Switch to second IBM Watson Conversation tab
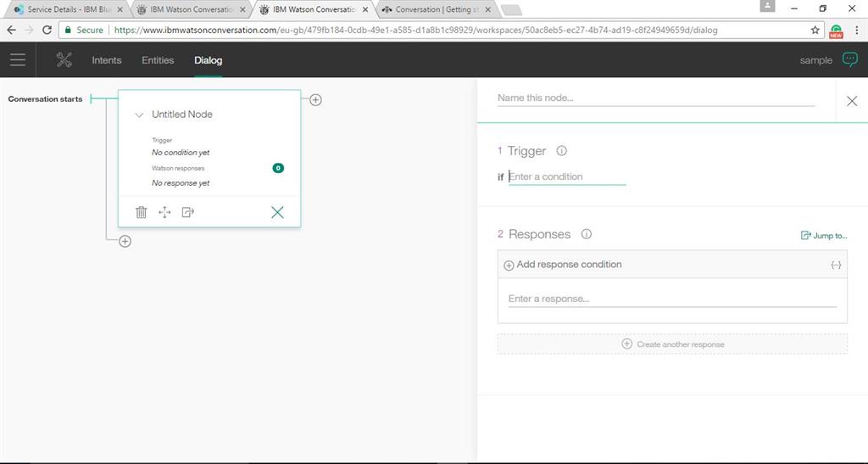Image resolution: width=868 pixels, height=464 pixels. 313,9
